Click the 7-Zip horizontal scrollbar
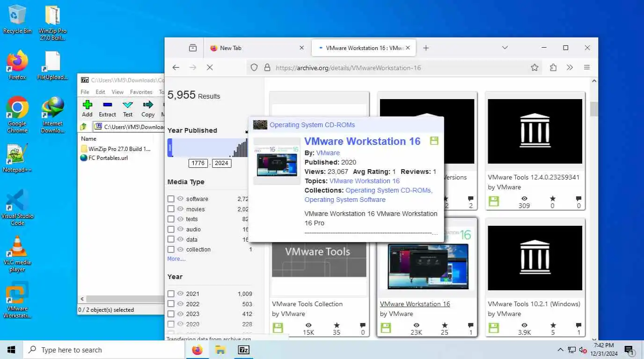644x359 pixels. (x=126, y=299)
